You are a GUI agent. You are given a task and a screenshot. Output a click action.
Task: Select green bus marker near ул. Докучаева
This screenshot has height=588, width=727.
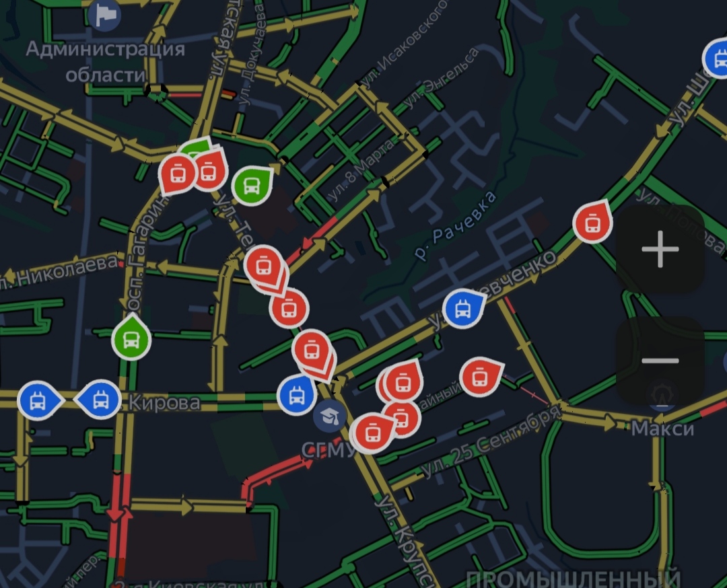click(252, 186)
